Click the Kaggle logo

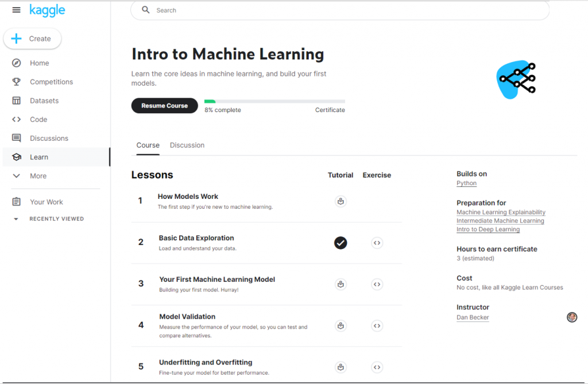(47, 10)
